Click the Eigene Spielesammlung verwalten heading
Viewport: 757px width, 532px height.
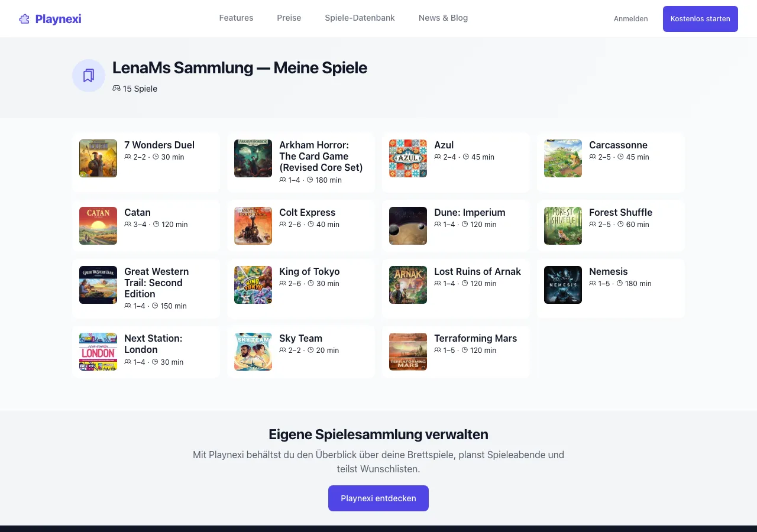[378, 434]
